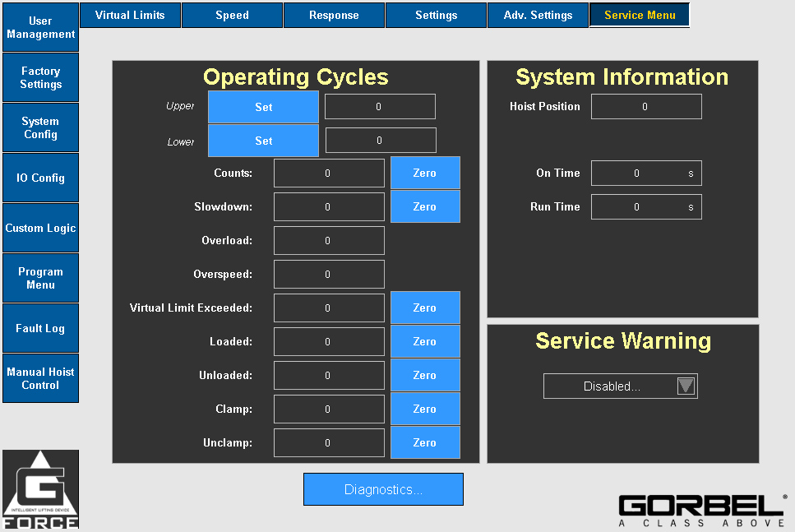This screenshot has height=532, width=795.
Task: Open the Speed tab
Action: point(232,16)
